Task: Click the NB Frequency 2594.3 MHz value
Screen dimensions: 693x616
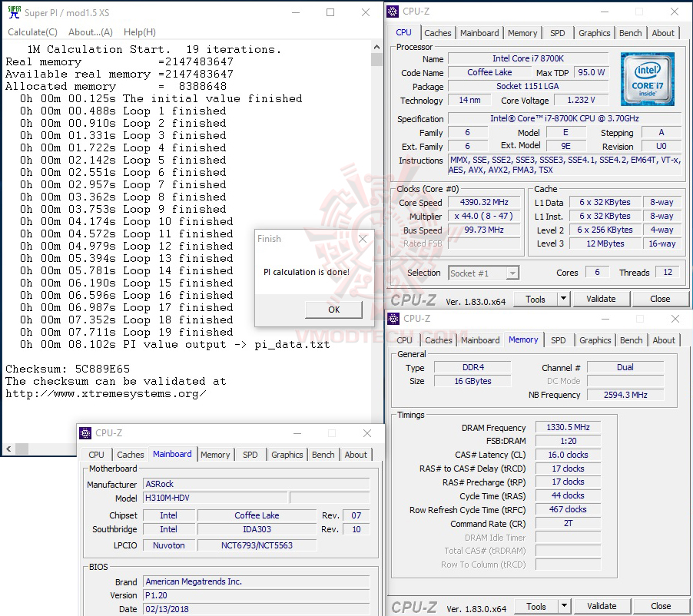Action: point(625,395)
